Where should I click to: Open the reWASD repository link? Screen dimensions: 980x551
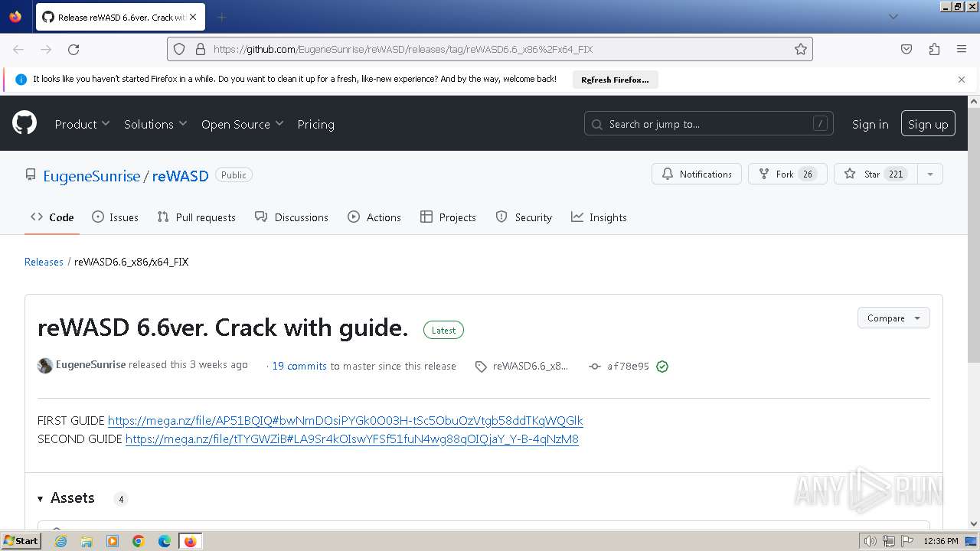[180, 176]
